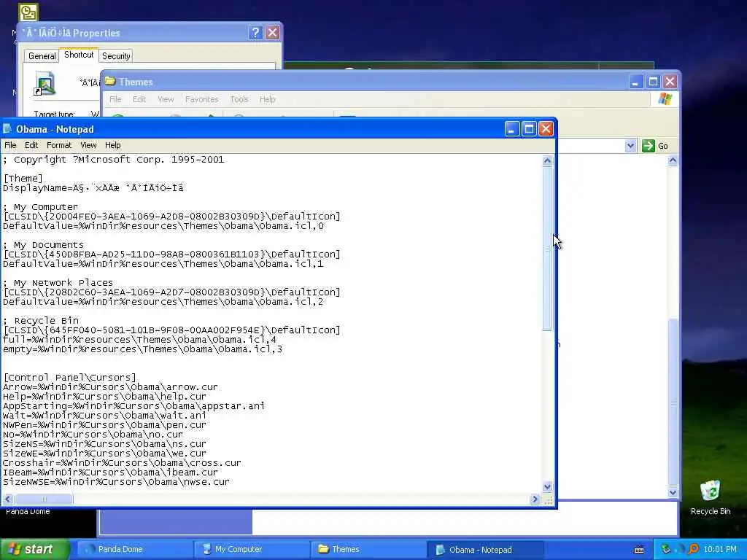Screen dimensions: 747x560
Task: Click the yellow desktop icon at top left
Action: click(x=28, y=12)
